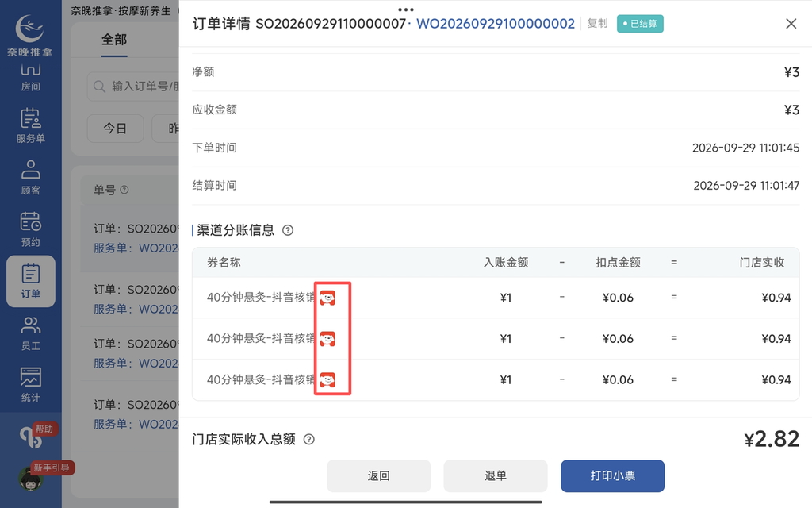The image size is (812, 508).
Task: Select the 订单 sidebar item
Action: 31,281
